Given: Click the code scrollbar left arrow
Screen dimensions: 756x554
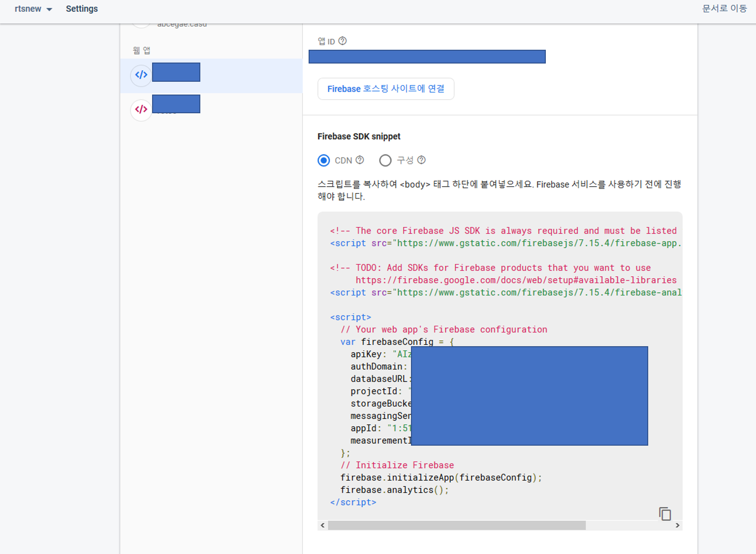Looking at the screenshot, I should tap(322, 525).
